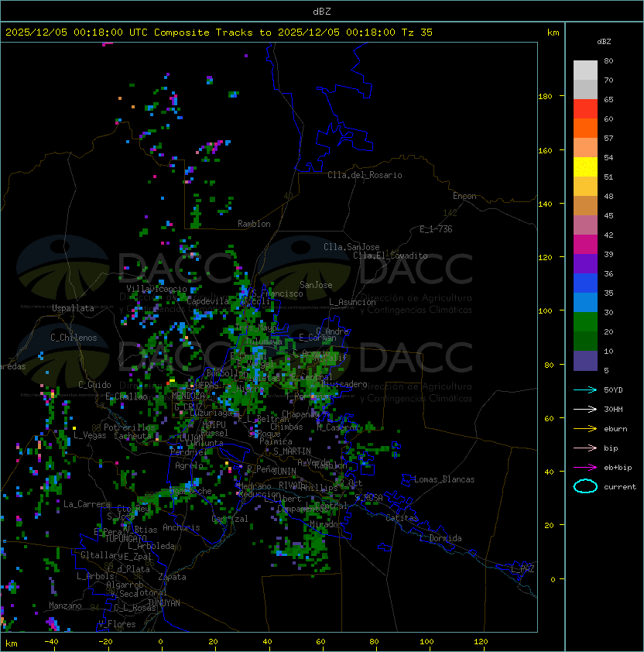This screenshot has height=652, width=644.
Task: Click the bip pink arrow legend icon
Action: tap(585, 448)
